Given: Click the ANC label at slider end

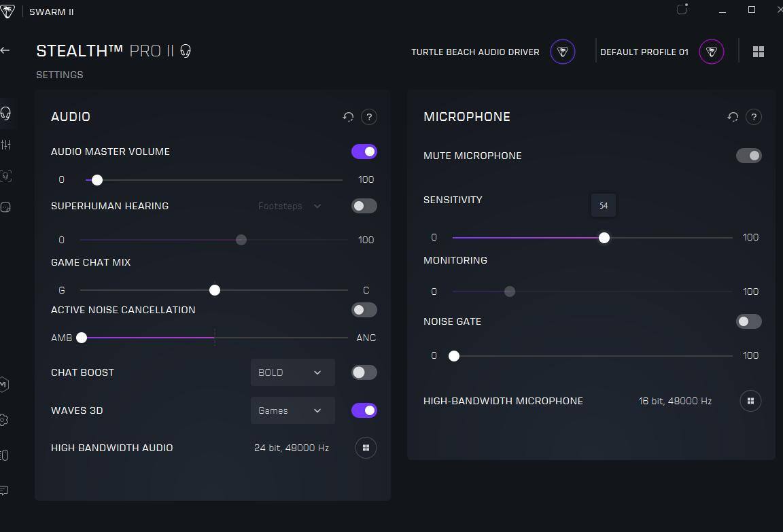Looking at the screenshot, I should [366, 338].
